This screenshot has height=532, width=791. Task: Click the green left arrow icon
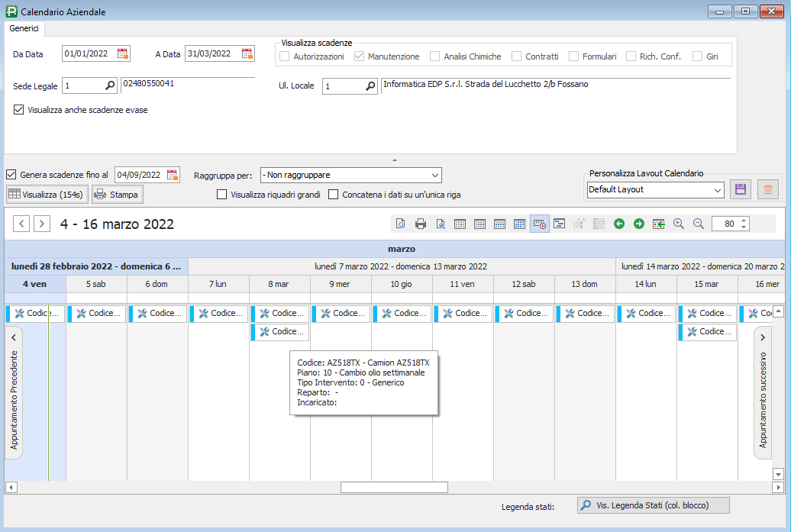tap(618, 224)
